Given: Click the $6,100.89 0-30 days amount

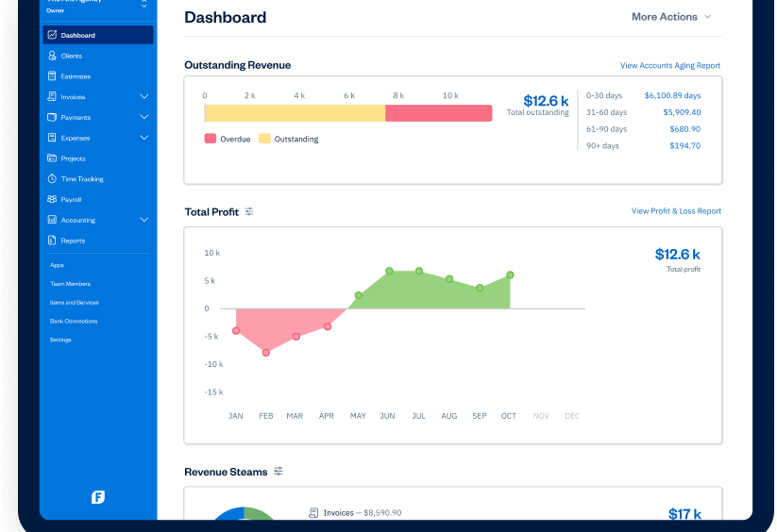Looking at the screenshot, I should [672, 95].
